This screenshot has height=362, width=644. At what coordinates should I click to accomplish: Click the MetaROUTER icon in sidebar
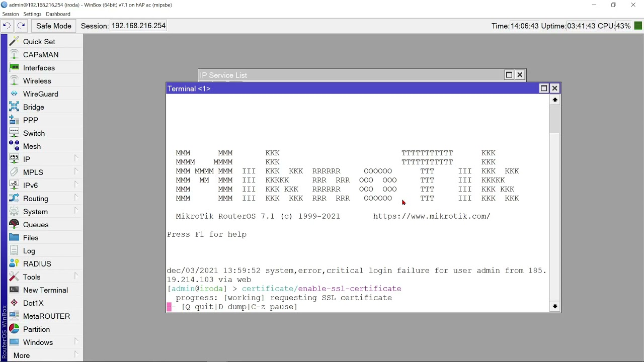14,316
